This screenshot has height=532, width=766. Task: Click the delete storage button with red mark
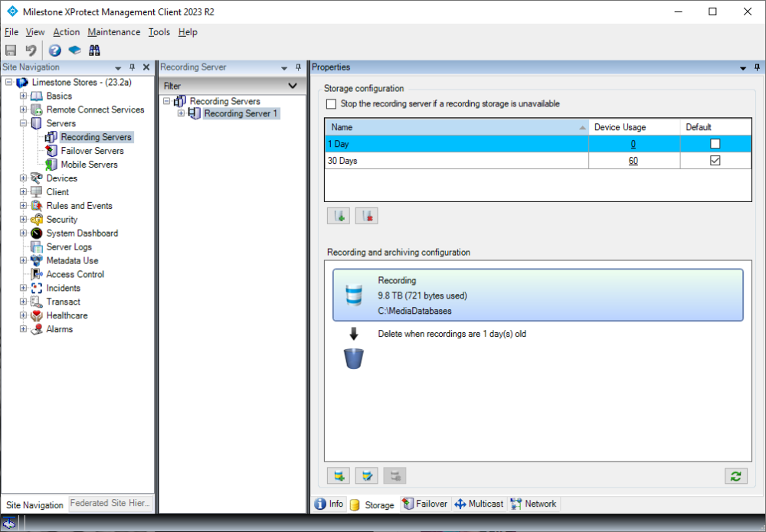click(x=366, y=216)
